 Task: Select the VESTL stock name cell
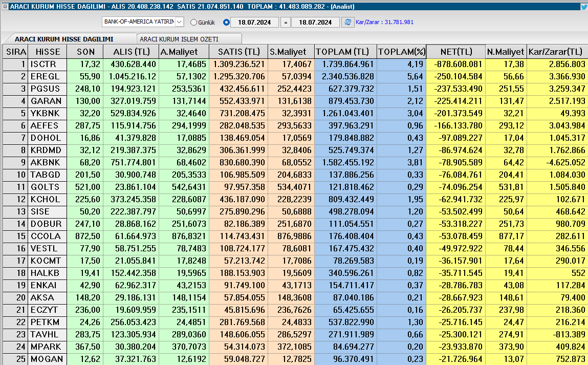(x=48, y=249)
